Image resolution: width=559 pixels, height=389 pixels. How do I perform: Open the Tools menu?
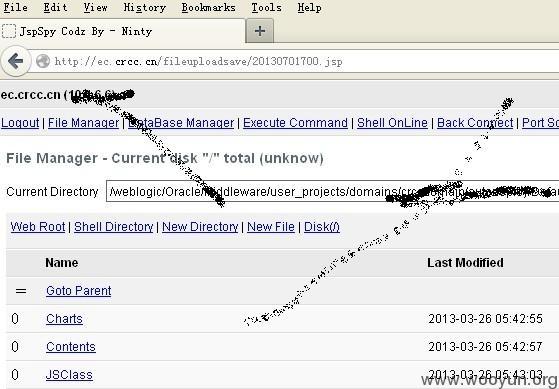[266, 7]
